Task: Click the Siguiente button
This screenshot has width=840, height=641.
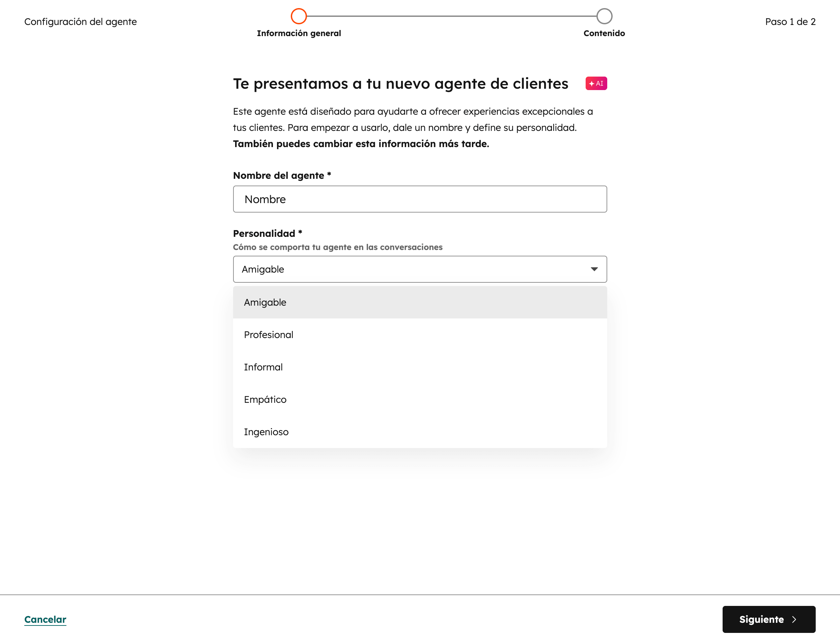Action: 769,619
